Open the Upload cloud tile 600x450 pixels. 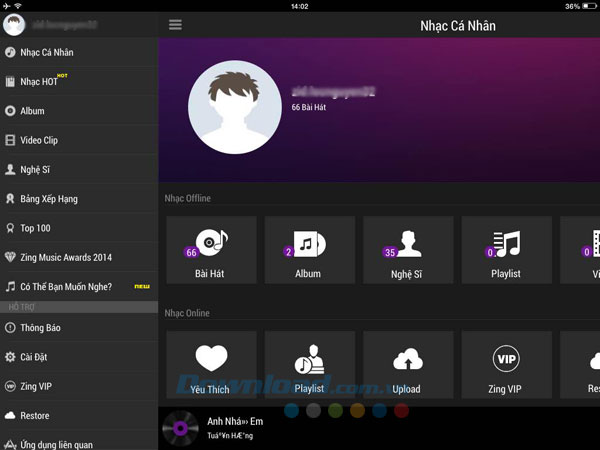coord(408,365)
